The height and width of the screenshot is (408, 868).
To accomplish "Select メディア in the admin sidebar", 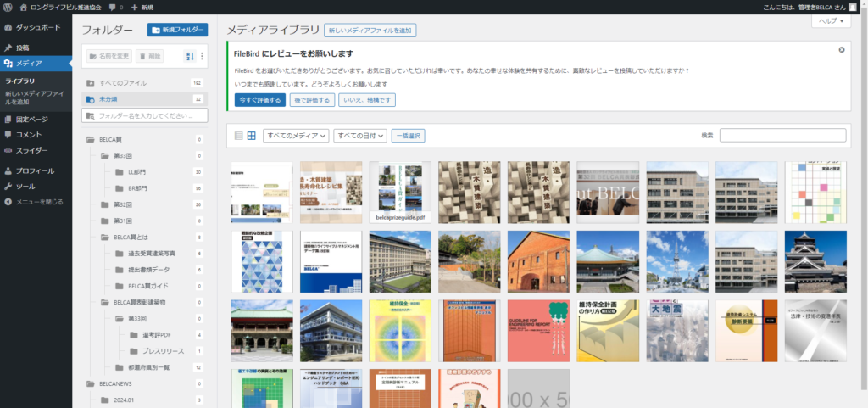I will click(36, 63).
